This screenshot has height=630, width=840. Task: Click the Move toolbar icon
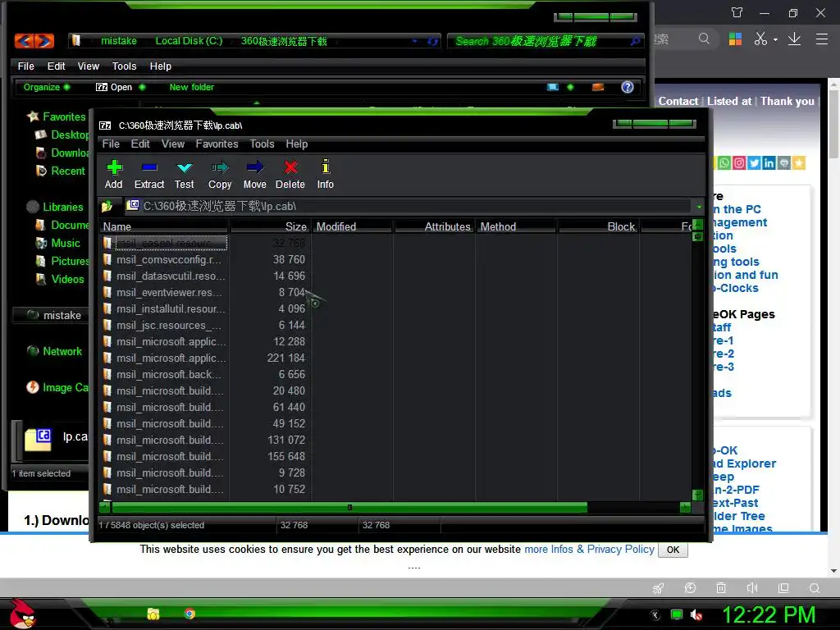(x=254, y=174)
